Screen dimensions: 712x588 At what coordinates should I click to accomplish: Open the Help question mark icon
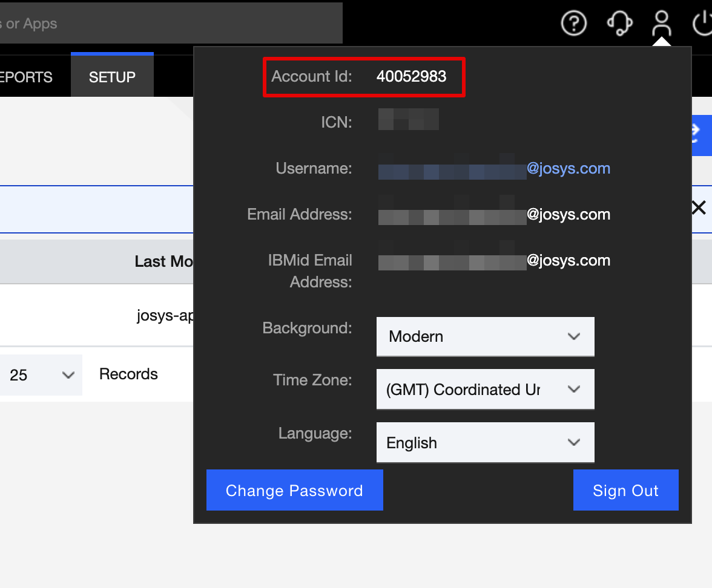point(573,24)
